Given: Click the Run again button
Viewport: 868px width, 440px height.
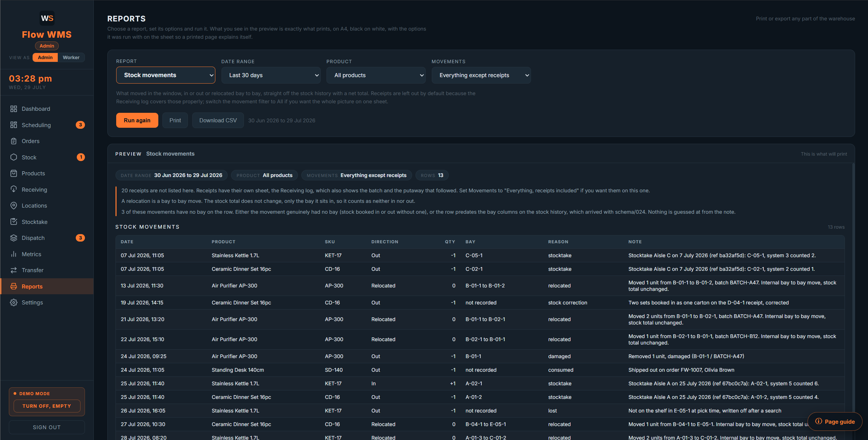Looking at the screenshot, I should pyautogui.click(x=137, y=120).
